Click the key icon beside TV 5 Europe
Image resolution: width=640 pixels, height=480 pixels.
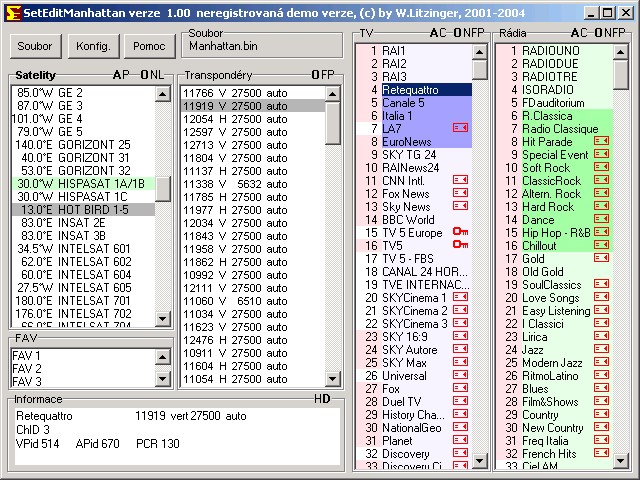click(460, 233)
